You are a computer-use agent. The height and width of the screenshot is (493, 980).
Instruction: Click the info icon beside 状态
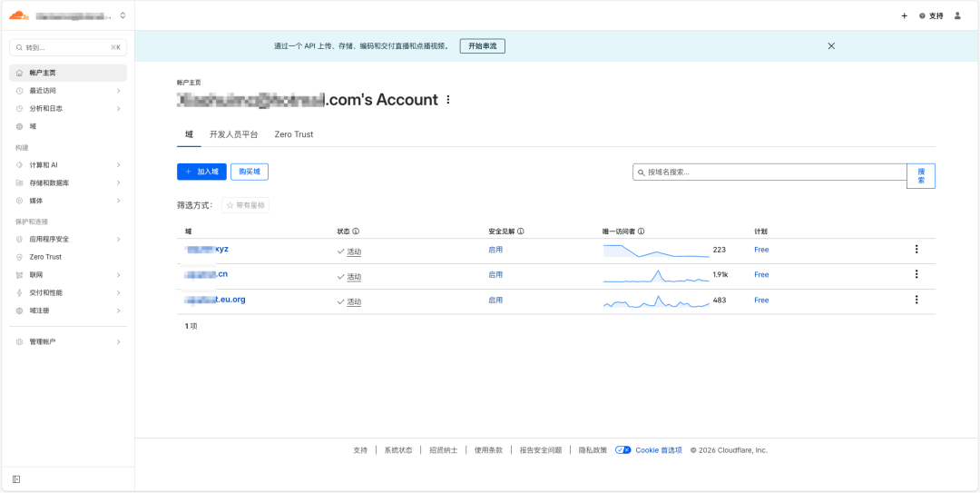point(356,232)
